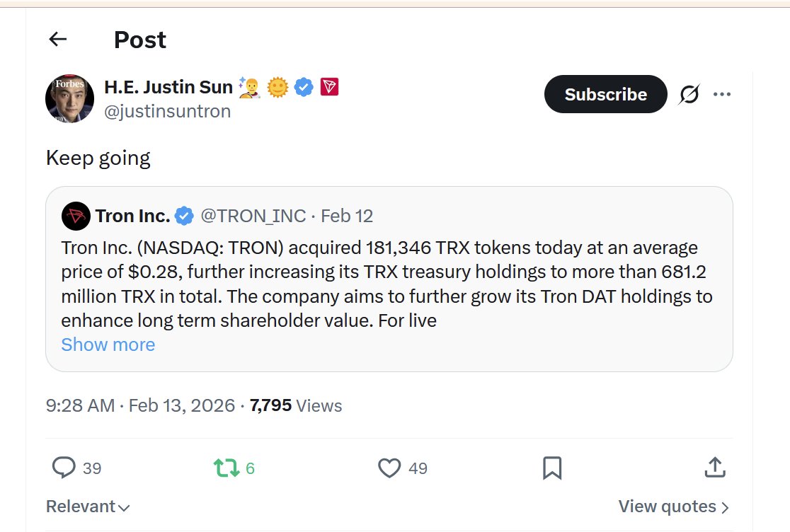This screenshot has height=532, width=790.
Task: Reply using the comment bubble icon
Action: point(64,468)
